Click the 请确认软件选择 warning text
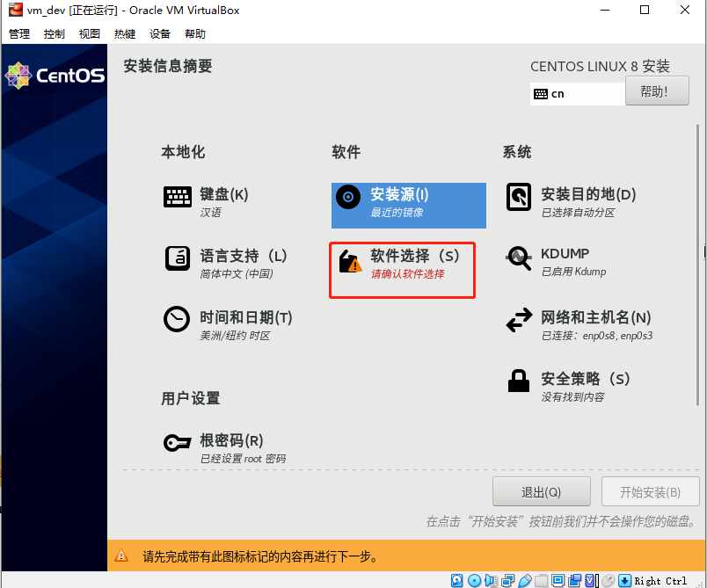 tap(408, 273)
